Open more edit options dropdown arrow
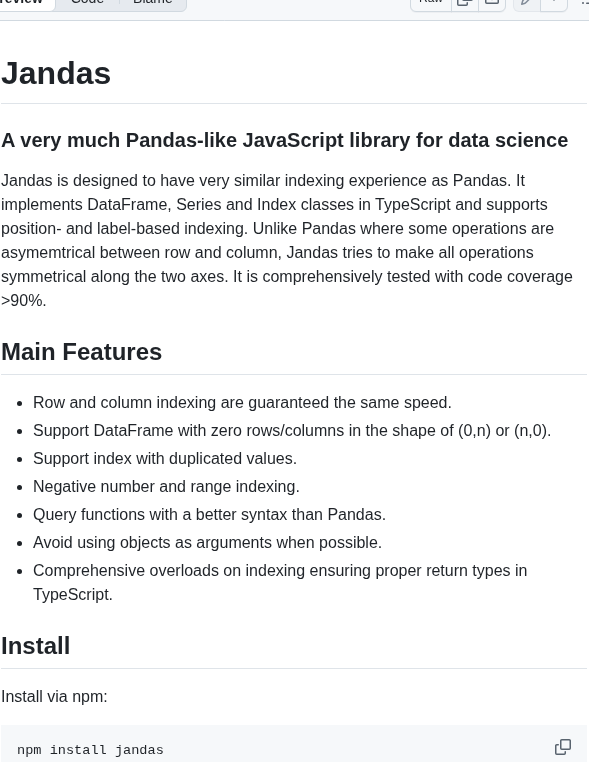Image resolution: width=589 pixels, height=762 pixels. point(554,2)
